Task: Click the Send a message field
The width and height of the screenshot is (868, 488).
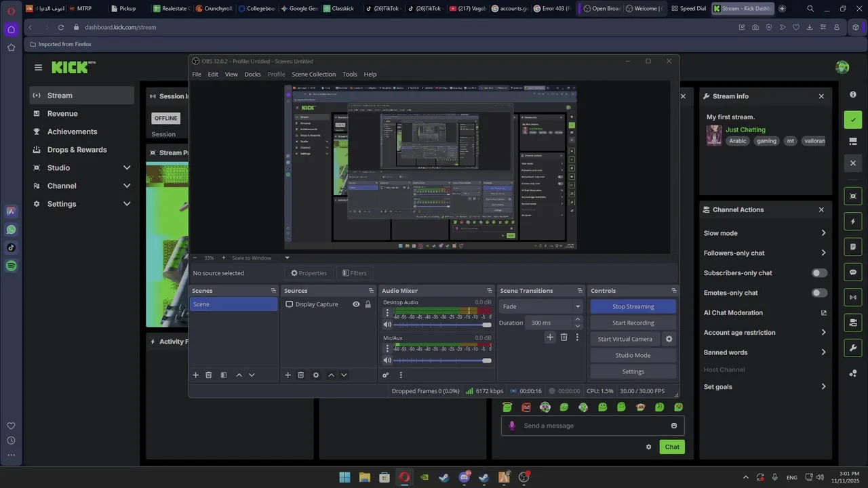Action: click(593, 426)
